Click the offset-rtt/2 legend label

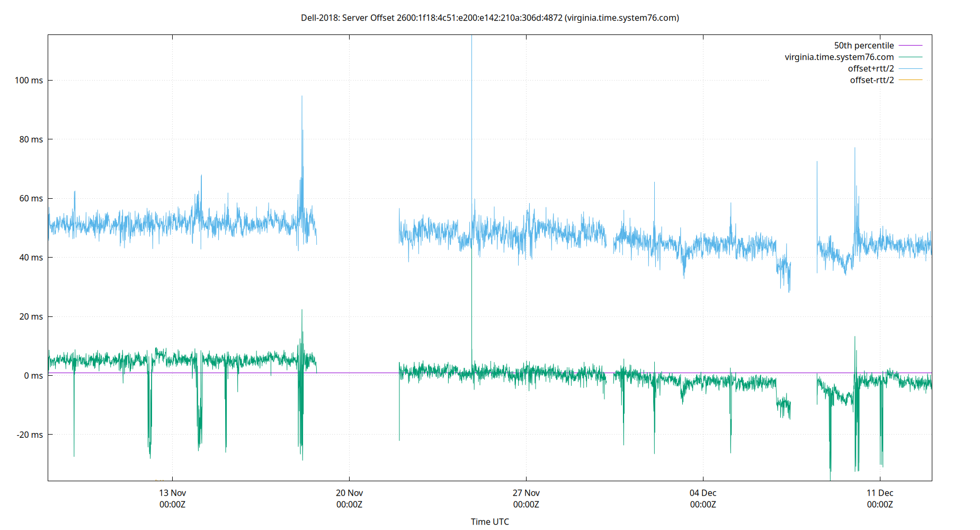coord(871,79)
